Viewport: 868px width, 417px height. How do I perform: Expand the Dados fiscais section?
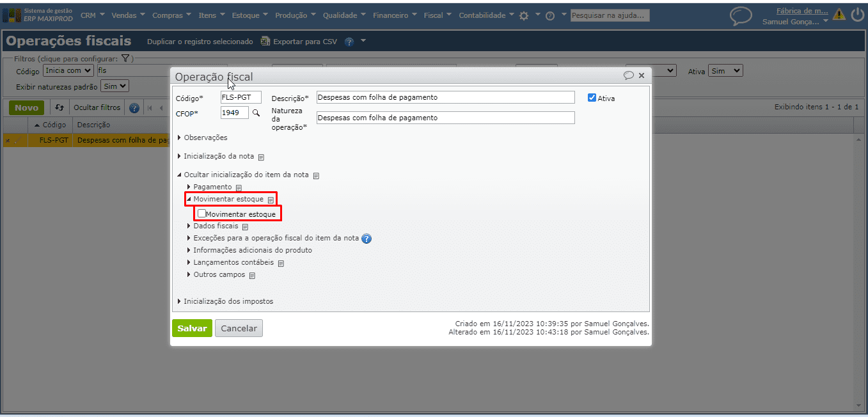tap(212, 226)
